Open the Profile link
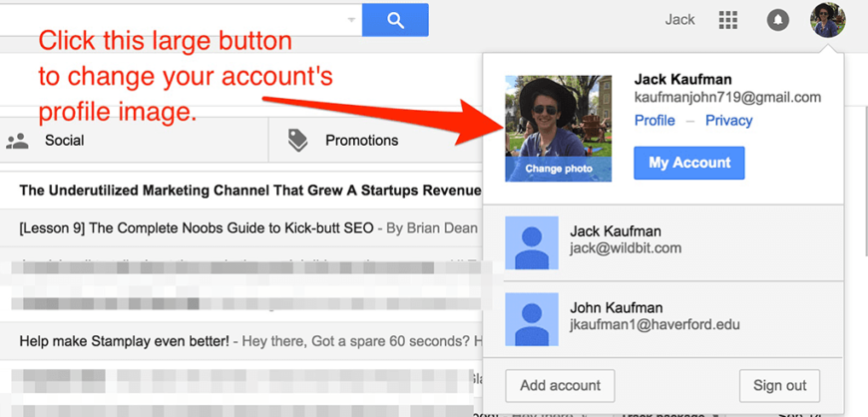868x417 pixels. pos(654,121)
